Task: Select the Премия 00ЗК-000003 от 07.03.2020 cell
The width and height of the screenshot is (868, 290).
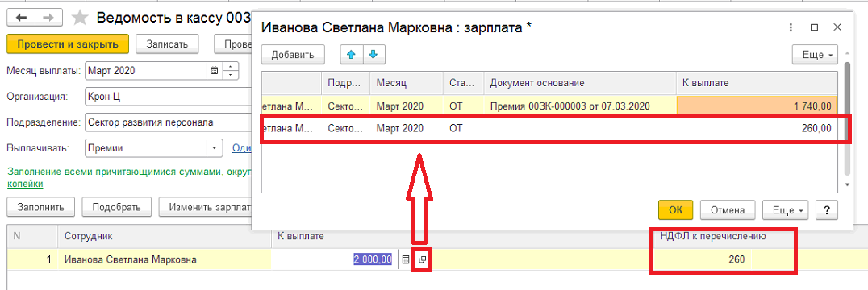Action: click(579, 106)
